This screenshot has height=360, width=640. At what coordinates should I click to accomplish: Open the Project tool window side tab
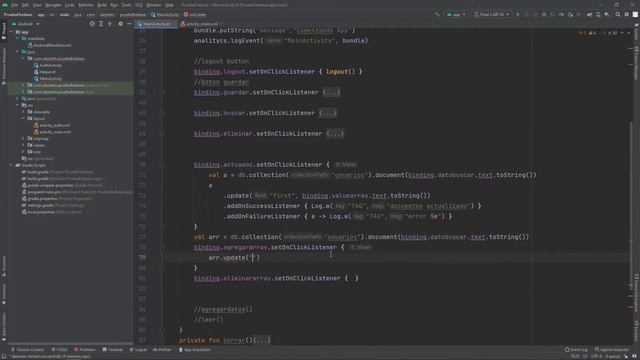click(4, 32)
